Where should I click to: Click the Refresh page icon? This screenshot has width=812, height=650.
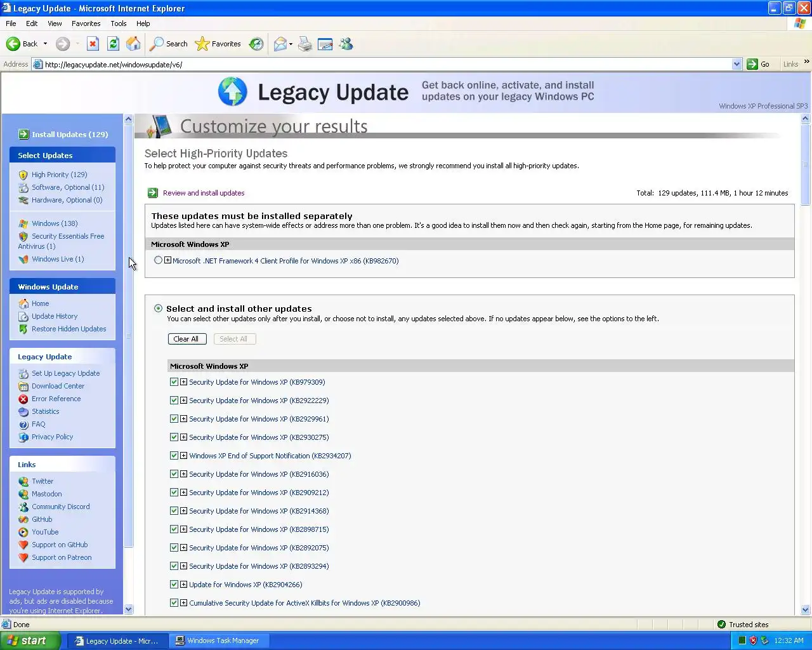pos(113,44)
